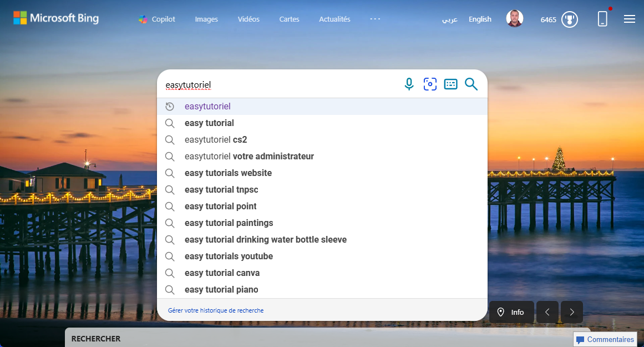Click the on-screen keyboard icon
The image size is (644, 347).
pyautogui.click(x=450, y=84)
